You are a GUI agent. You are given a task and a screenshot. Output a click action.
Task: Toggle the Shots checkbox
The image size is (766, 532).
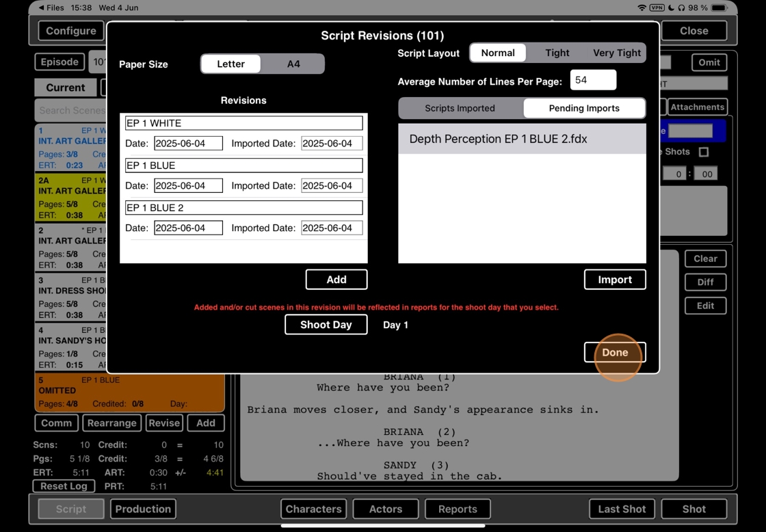coord(704,152)
